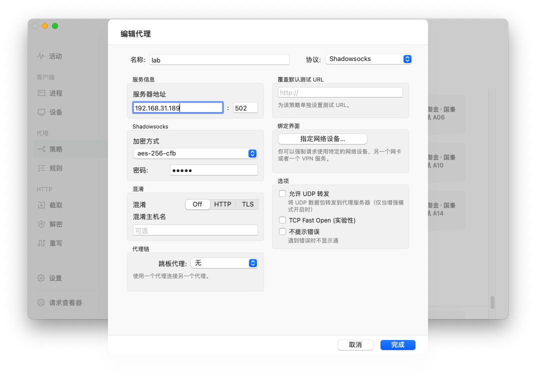Screen dimensions: 536x392
Task: Open the 设备 panel in sidebar
Action: [x=50, y=112]
